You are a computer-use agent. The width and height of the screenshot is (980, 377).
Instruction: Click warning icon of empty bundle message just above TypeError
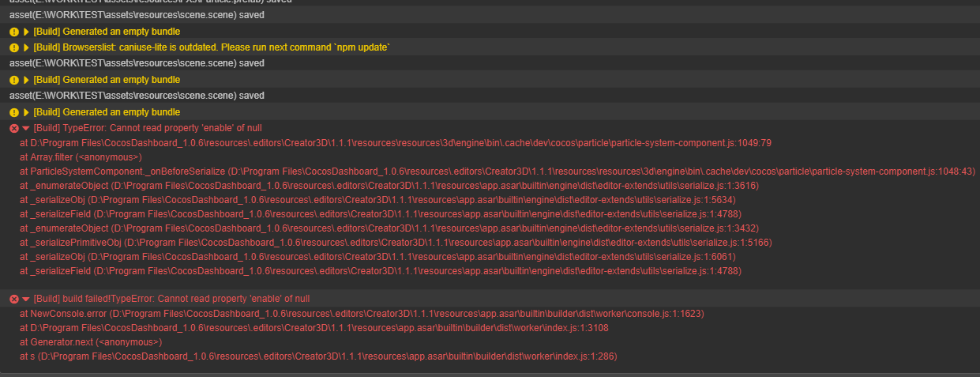[x=14, y=112]
